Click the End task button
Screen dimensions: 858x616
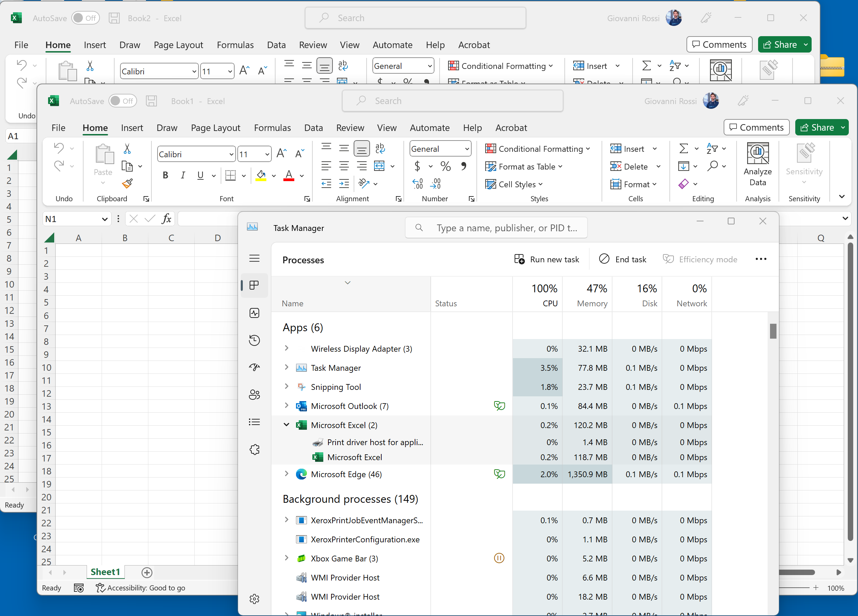(623, 260)
